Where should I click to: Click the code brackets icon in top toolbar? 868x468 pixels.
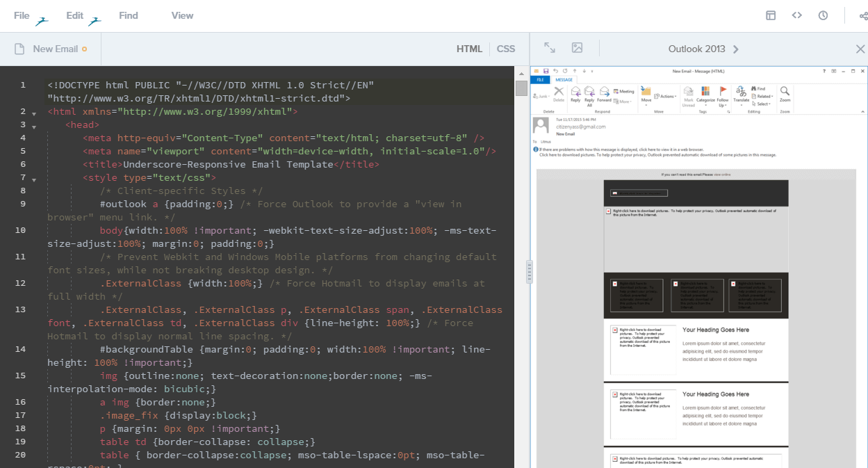coord(797,15)
